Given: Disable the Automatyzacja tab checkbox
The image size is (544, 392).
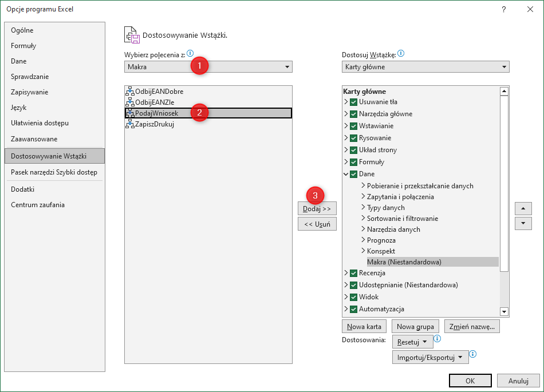Looking at the screenshot, I should coord(353,309).
